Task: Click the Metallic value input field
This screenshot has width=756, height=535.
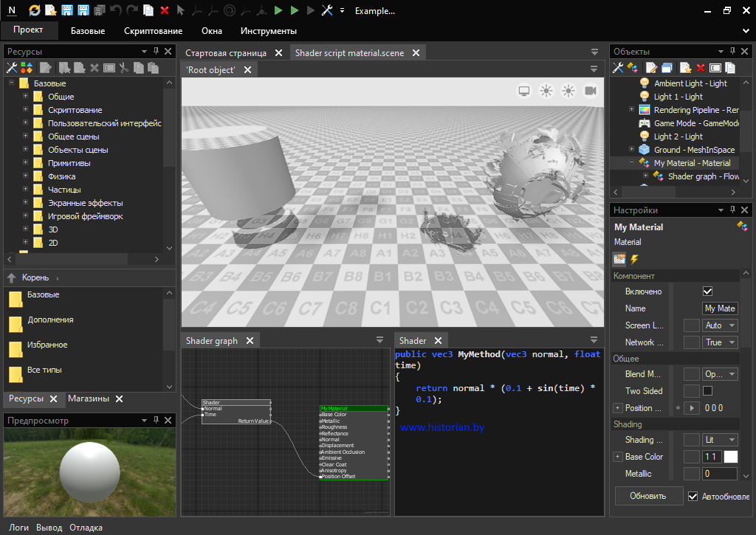Action: click(x=719, y=474)
